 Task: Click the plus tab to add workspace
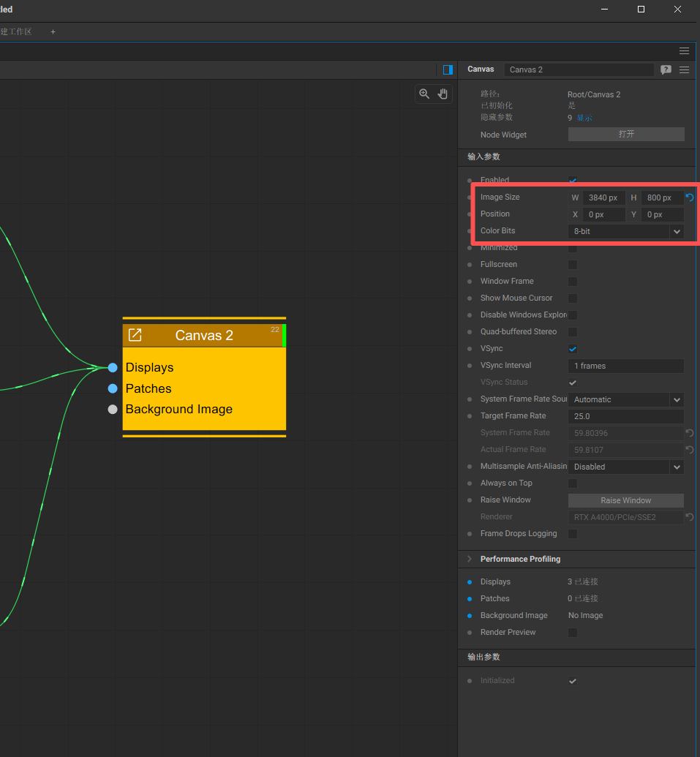pos(53,31)
